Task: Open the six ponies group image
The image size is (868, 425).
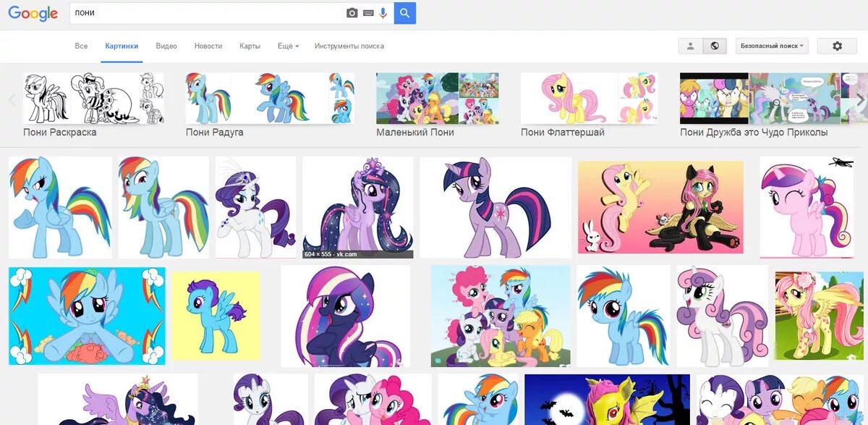Action: 501,316
